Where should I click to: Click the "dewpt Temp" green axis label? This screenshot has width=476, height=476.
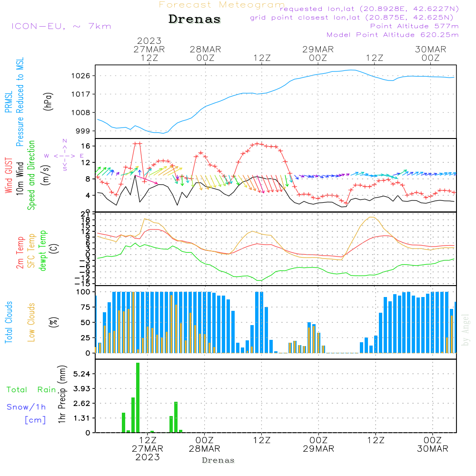(x=43, y=250)
